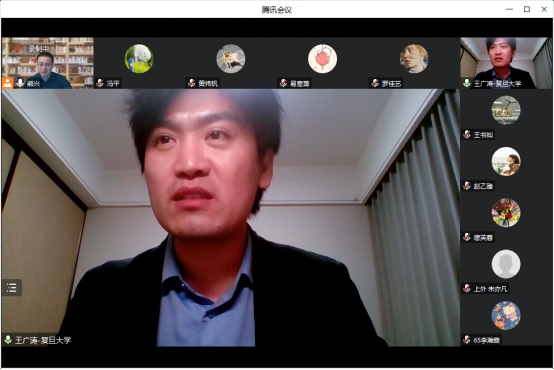The image size is (554, 370).
Task: Click the muted mic icon beside 冯平
Action: pyautogui.click(x=100, y=83)
